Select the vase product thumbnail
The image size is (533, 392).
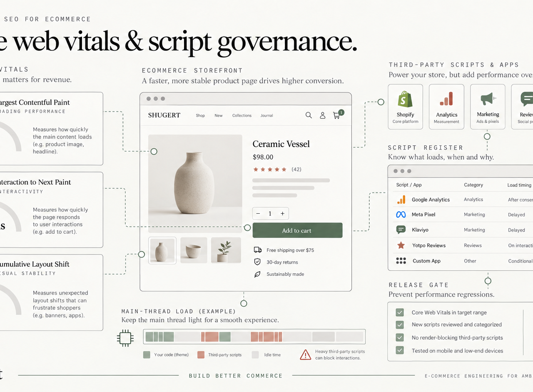coord(162,250)
